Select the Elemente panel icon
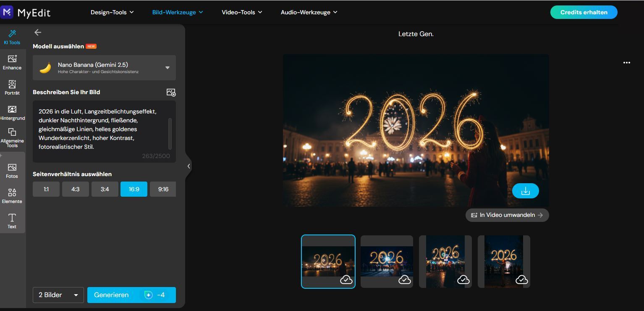 [x=12, y=195]
